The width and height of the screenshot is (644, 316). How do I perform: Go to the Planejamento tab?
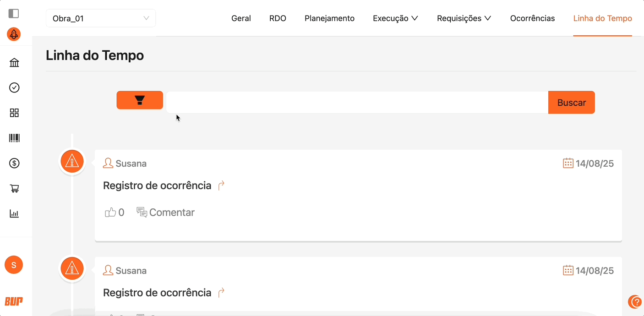[329, 18]
